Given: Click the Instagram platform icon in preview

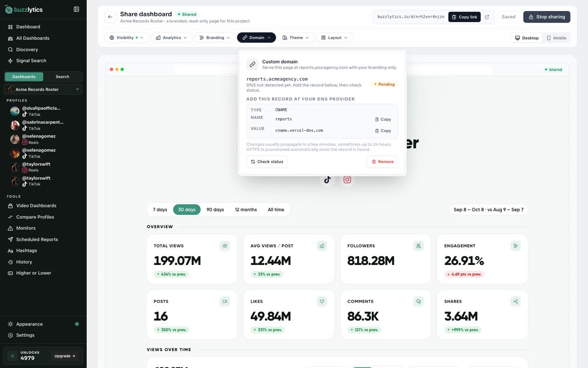Looking at the screenshot, I should click(x=347, y=180).
